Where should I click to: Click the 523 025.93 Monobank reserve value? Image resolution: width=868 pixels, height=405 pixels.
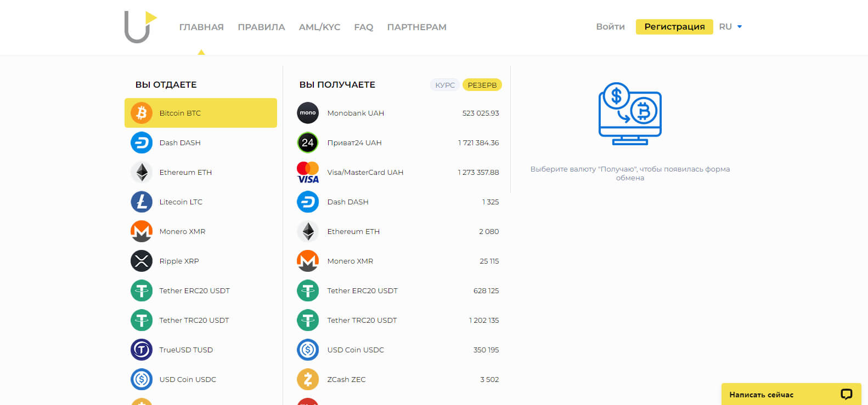pos(481,113)
